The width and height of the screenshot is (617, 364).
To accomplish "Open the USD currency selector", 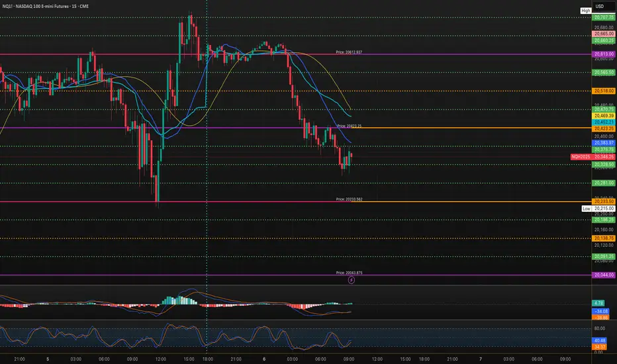I will pos(604,7).
